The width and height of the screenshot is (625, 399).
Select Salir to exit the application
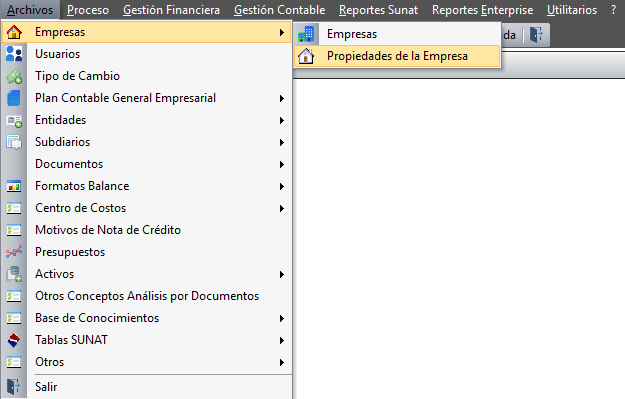click(46, 387)
